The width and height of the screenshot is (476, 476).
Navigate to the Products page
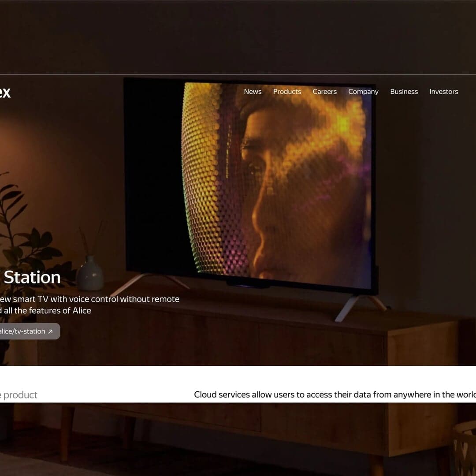point(287,92)
